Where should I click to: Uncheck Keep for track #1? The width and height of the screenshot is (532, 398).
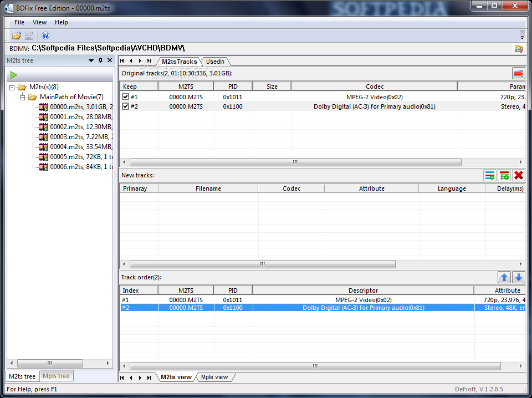126,96
